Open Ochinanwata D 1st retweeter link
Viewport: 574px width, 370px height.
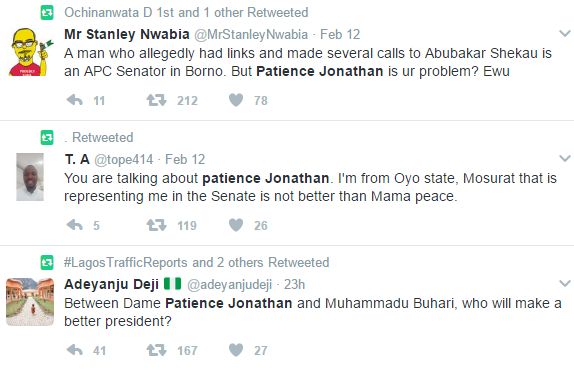tap(113, 12)
